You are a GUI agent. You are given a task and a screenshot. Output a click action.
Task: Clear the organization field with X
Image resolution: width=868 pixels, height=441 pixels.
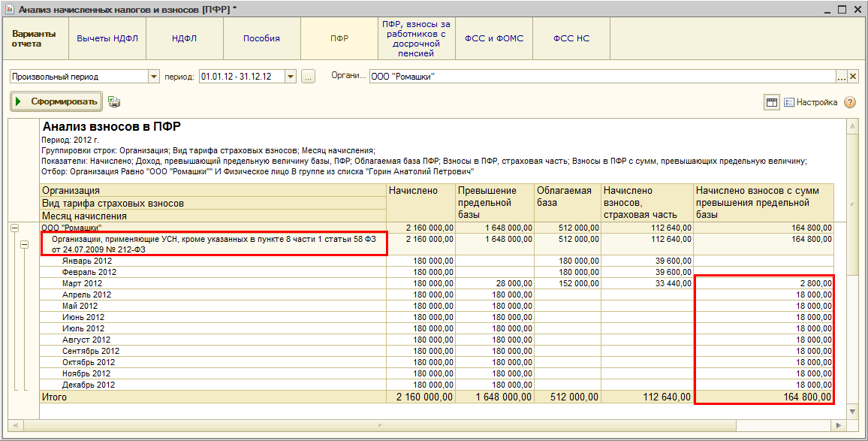(853, 77)
